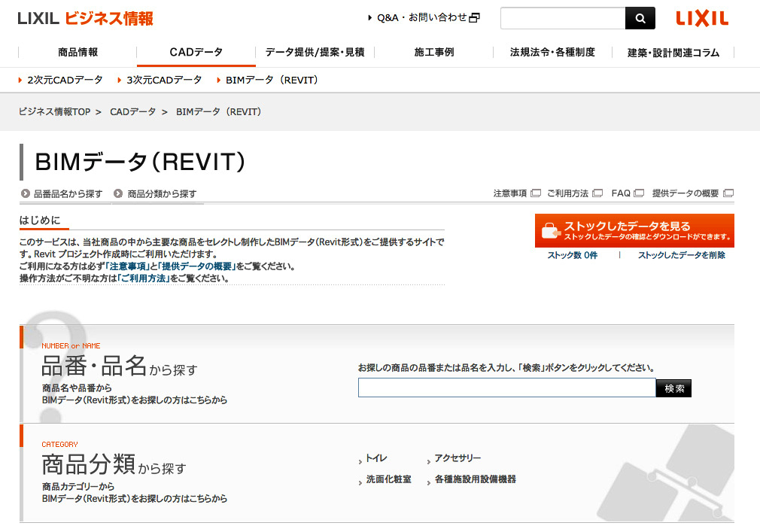Click the circle arrow icon before 品番品名から探す
The width and height of the screenshot is (760, 532).
26,193
